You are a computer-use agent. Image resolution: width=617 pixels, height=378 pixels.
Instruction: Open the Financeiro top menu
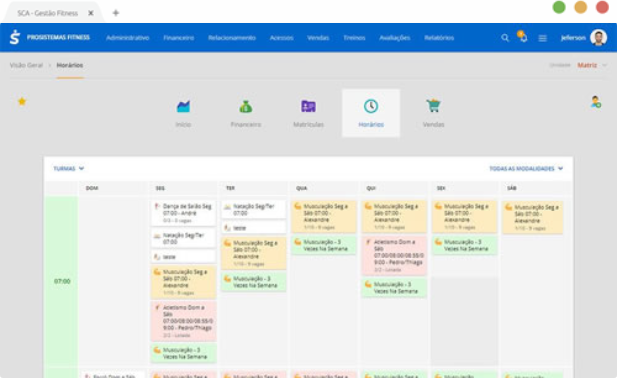pyautogui.click(x=179, y=38)
